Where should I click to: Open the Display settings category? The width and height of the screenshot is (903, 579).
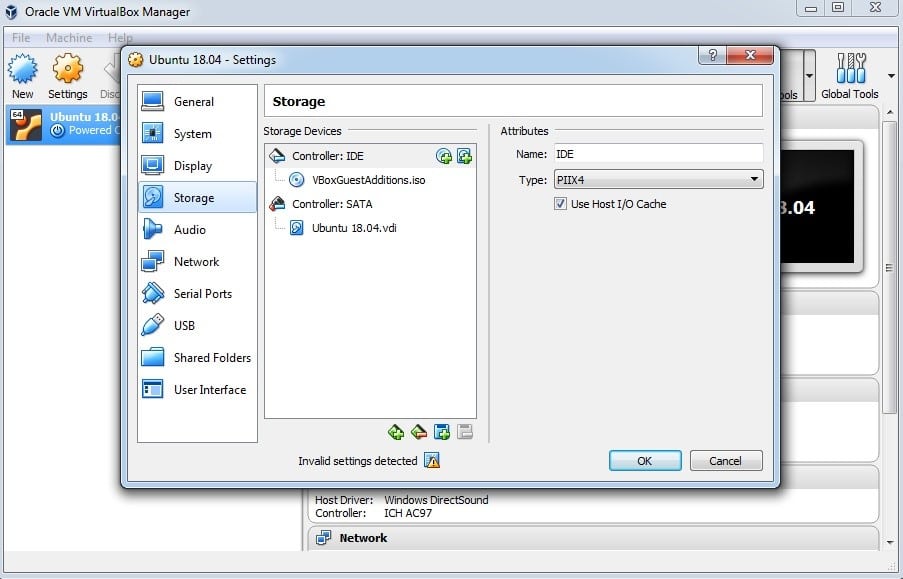(197, 166)
